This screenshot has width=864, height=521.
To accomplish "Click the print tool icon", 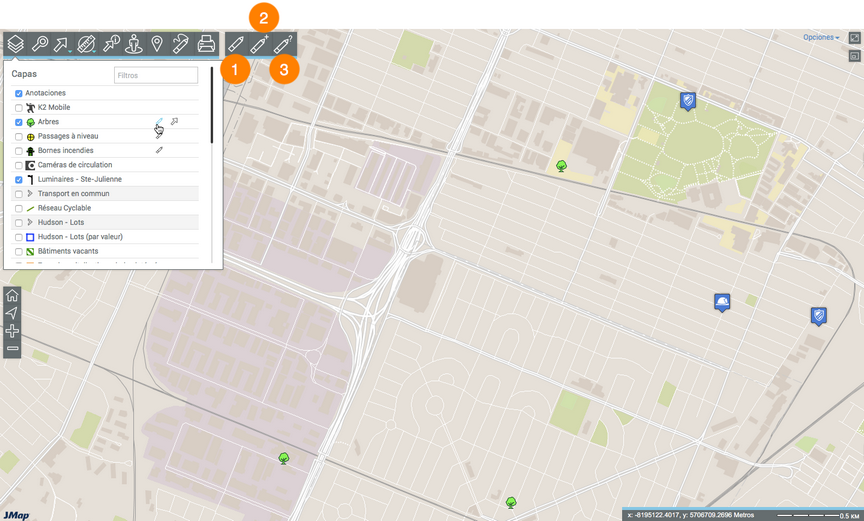I will (206, 44).
